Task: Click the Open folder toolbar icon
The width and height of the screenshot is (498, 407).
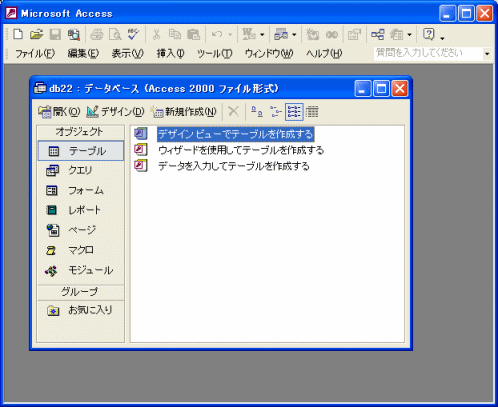Action: [x=36, y=34]
